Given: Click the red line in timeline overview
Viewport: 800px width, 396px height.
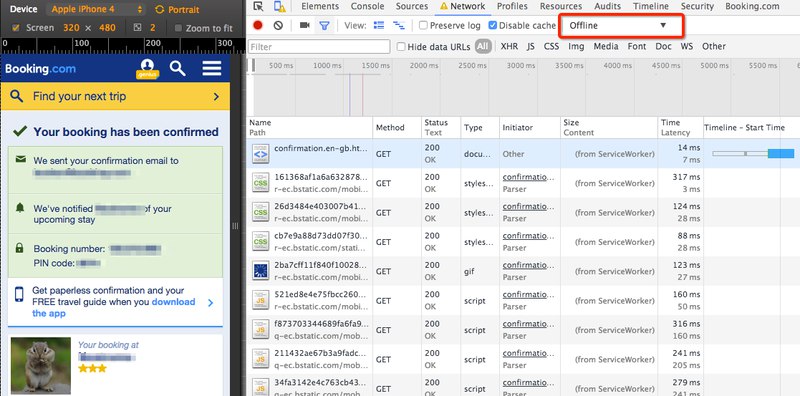Looking at the screenshot, I should 363,94.
